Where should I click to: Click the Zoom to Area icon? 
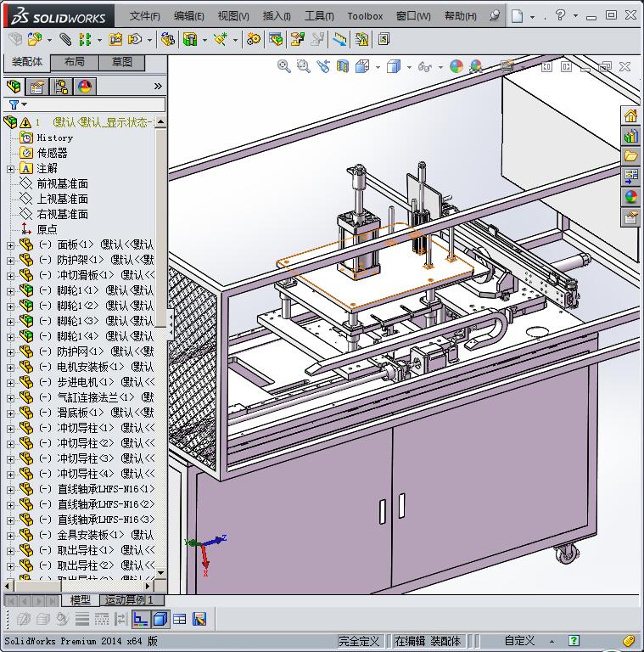303,66
